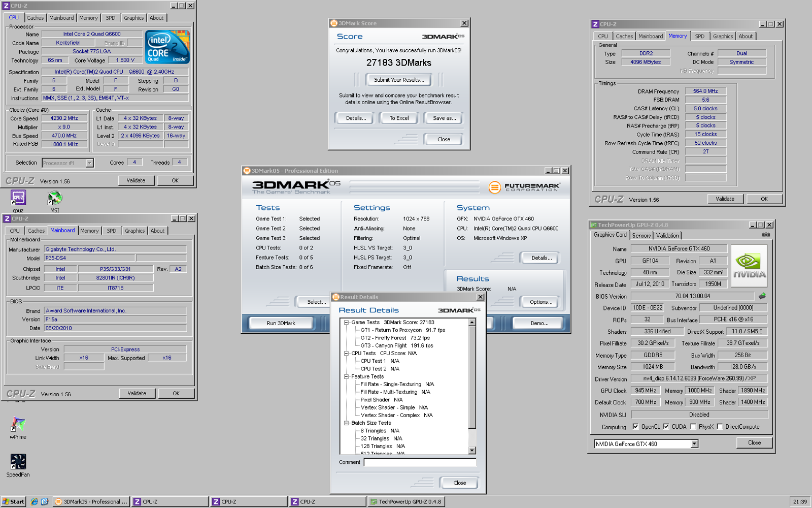
Task: Click OK in CPU-Z Mainboard window
Action: pos(176,394)
